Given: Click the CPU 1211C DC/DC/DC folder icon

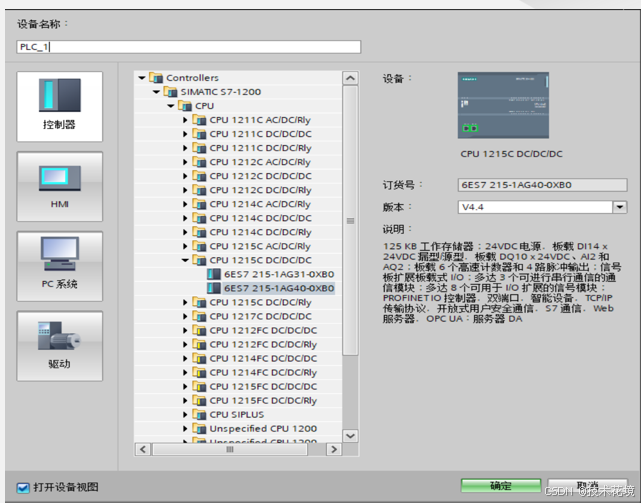Looking at the screenshot, I should 199,134.
